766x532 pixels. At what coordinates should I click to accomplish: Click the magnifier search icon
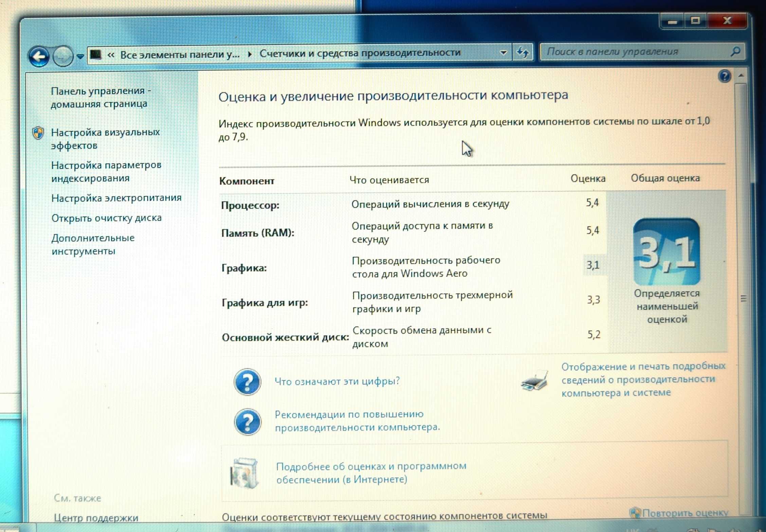tap(736, 52)
